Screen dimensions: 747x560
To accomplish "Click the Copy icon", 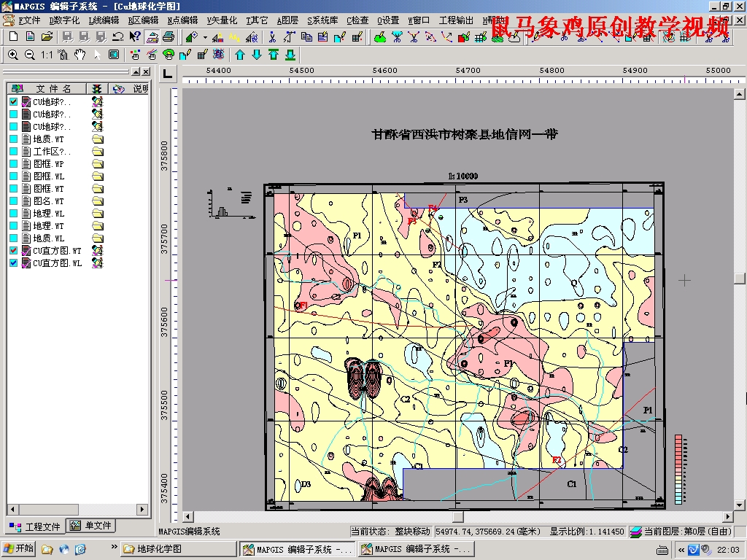I will pyautogui.click(x=306, y=36).
